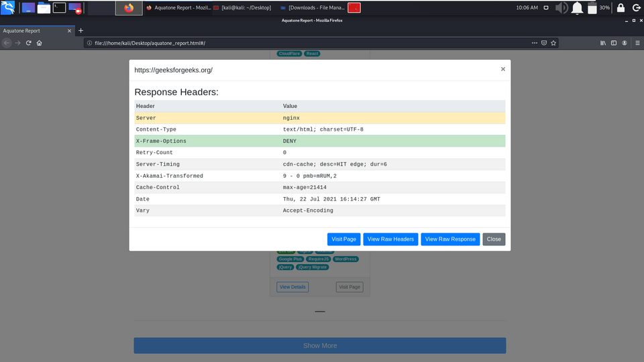The height and width of the screenshot is (362, 644).
Task: Click the DENY value cell
Action: tap(290, 141)
